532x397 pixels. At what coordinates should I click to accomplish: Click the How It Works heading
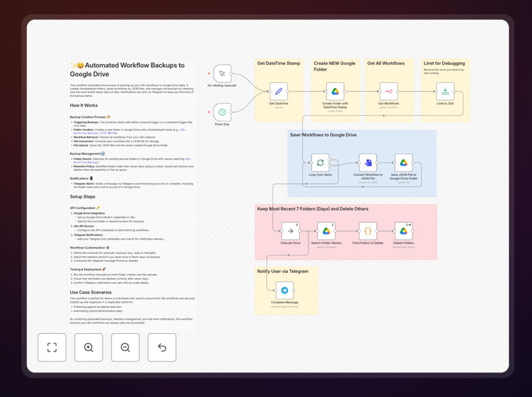point(84,105)
